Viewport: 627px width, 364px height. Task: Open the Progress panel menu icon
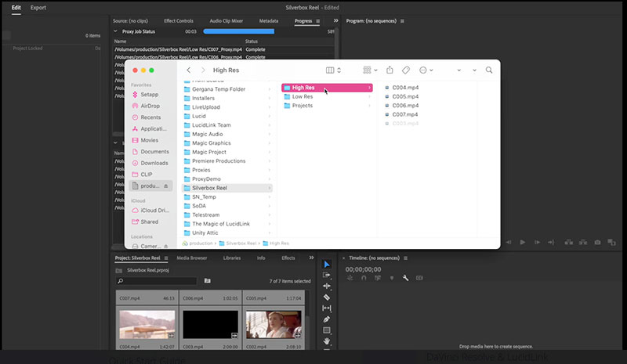tap(318, 21)
